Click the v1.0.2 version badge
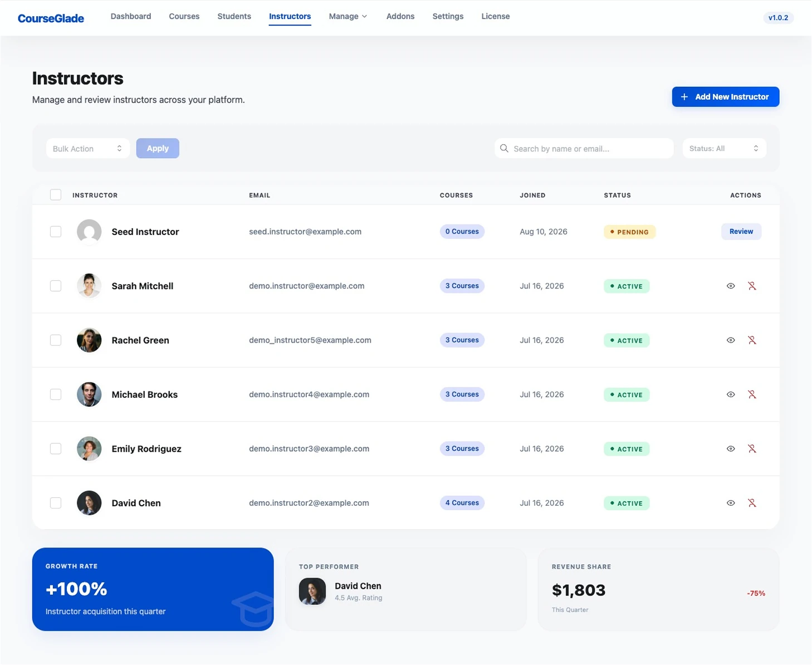Image resolution: width=812 pixels, height=665 pixels. coord(778,18)
